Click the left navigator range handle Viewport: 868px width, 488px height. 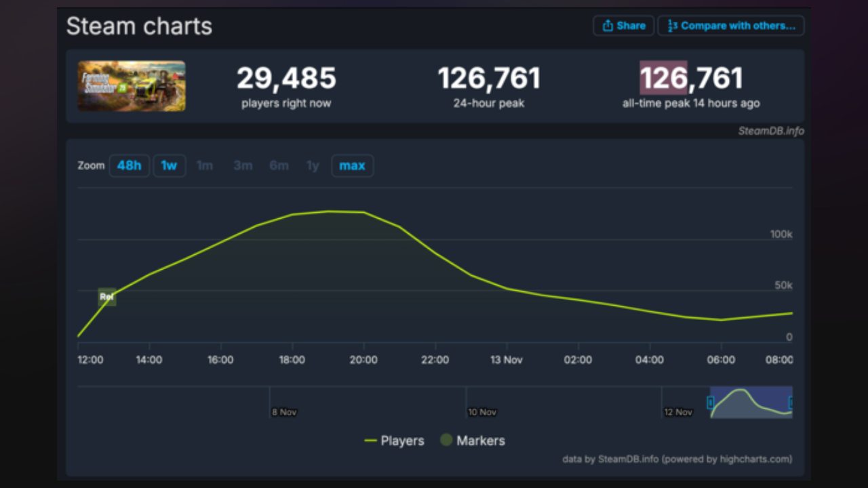coord(711,403)
